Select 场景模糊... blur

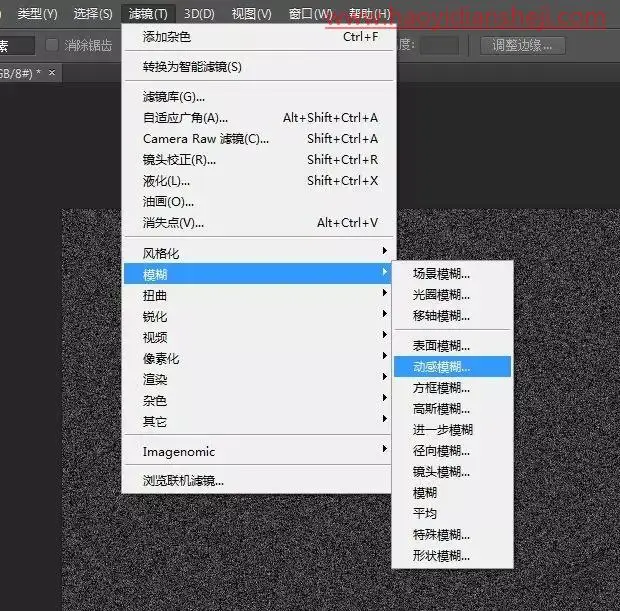453,274
